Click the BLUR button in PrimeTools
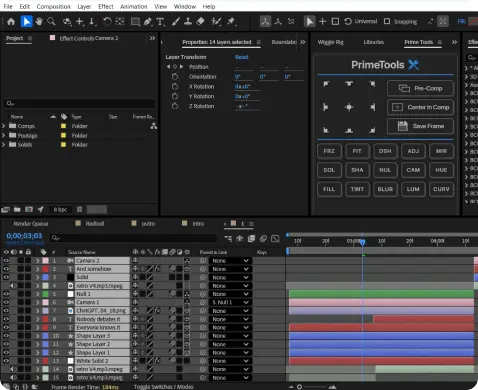Viewport: 478px width, 390px height. click(x=385, y=189)
